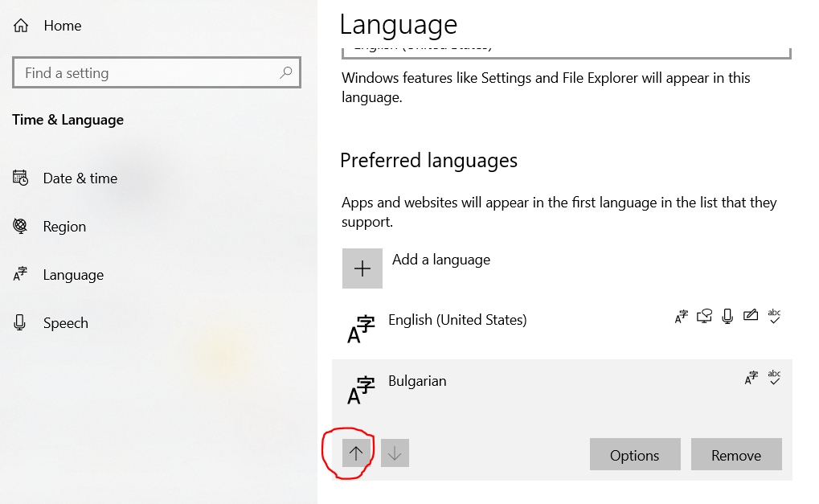The image size is (819, 504).
Task: Select English (United States) in the language list
Action: [x=562, y=328]
